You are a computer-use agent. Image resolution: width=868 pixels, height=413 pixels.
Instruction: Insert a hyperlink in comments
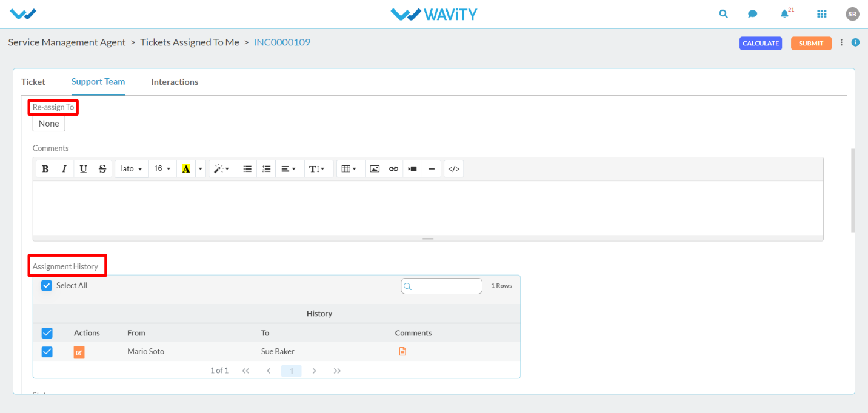[x=393, y=169]
